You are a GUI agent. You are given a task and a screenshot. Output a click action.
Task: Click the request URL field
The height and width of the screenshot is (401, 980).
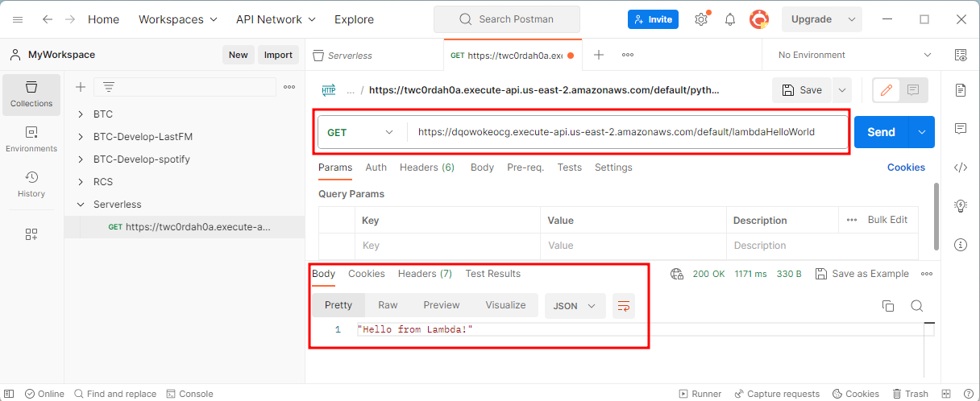pos(627,132)
